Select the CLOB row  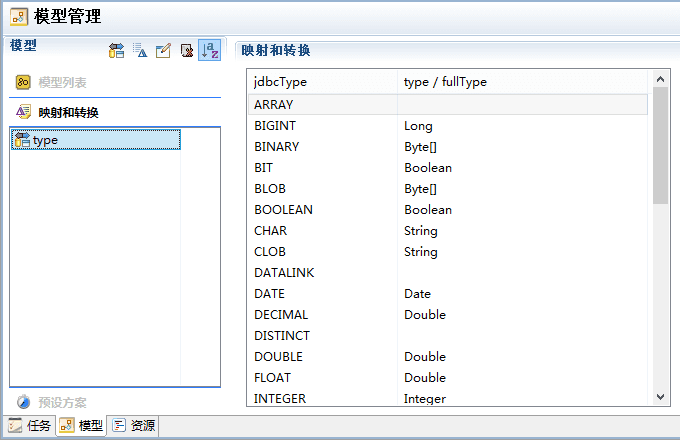pos(448,252)
